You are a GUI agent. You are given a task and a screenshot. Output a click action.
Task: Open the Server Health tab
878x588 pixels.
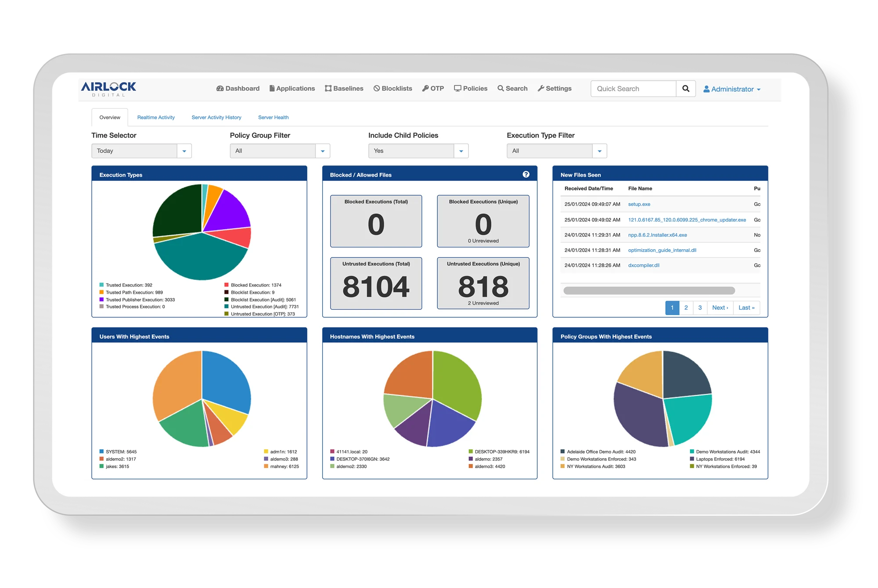tap(273, 117)
